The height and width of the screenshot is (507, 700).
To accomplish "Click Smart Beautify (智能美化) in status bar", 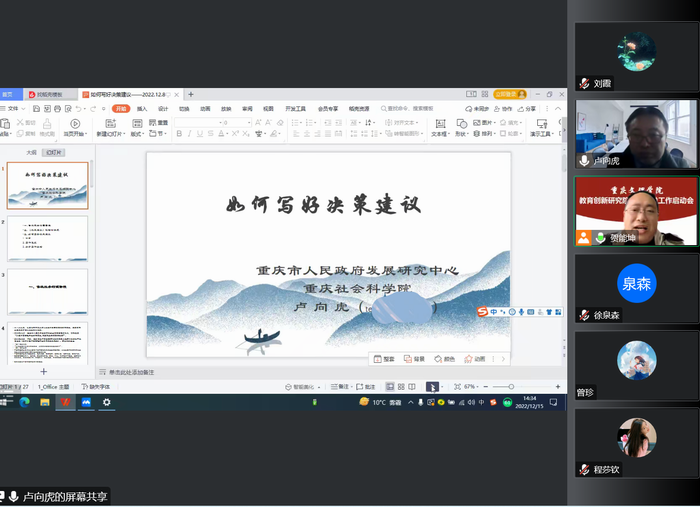I will point(303,387).
